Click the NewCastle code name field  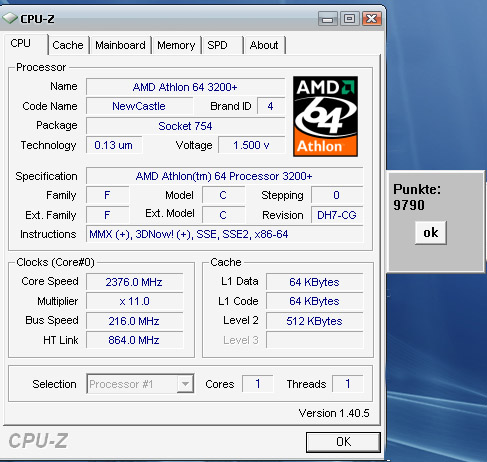[139, 106]
